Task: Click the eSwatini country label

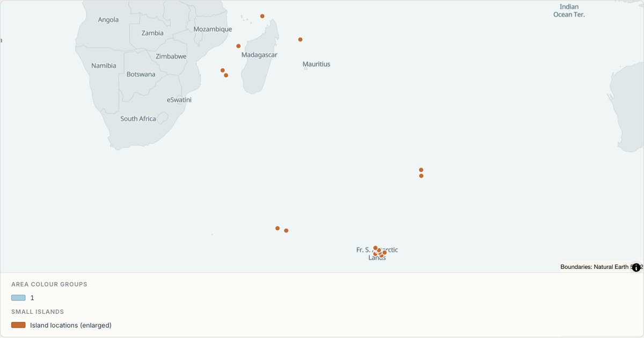Action: point(179,100)
